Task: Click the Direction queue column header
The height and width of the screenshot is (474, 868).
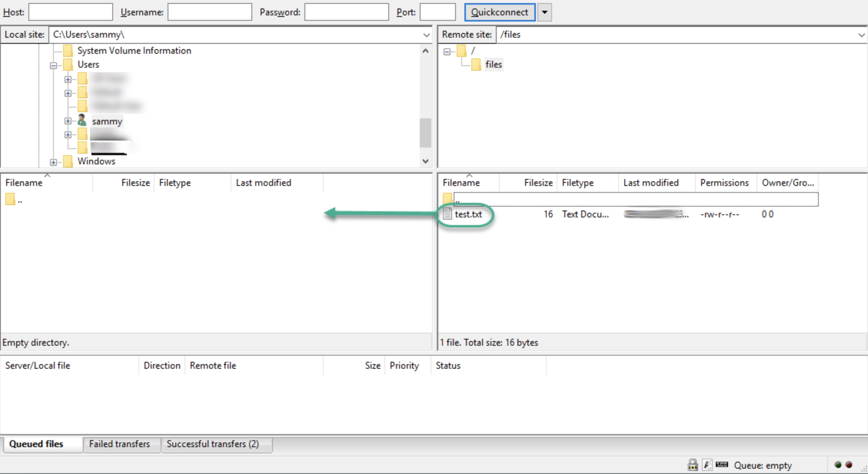Action: (x=162, y=365)
